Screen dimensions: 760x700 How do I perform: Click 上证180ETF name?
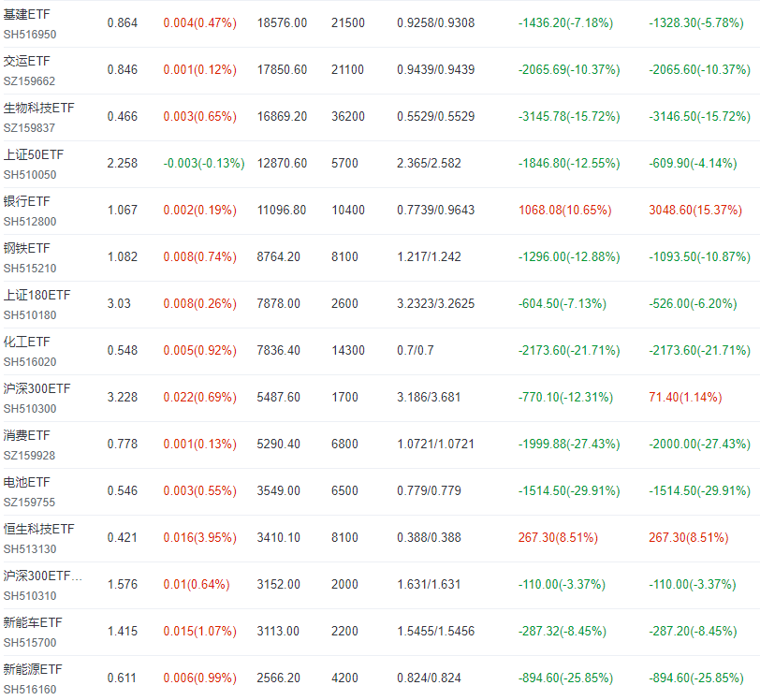tap(37, 295)
